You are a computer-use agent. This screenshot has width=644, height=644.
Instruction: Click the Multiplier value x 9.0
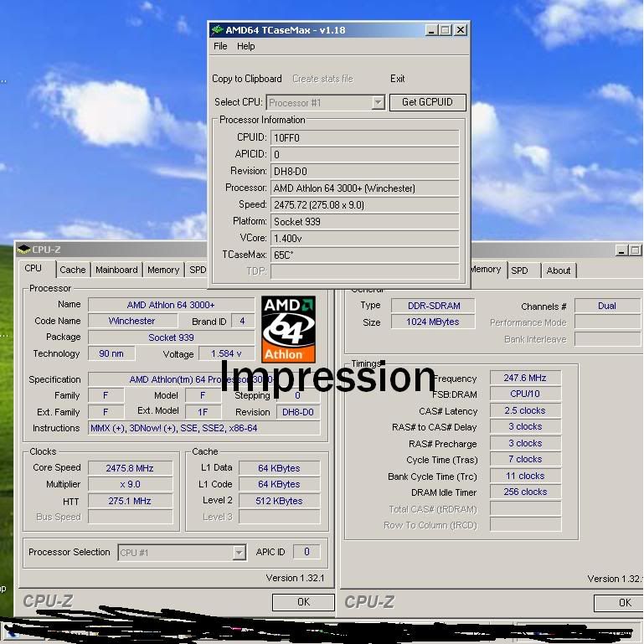click(130, 484)
